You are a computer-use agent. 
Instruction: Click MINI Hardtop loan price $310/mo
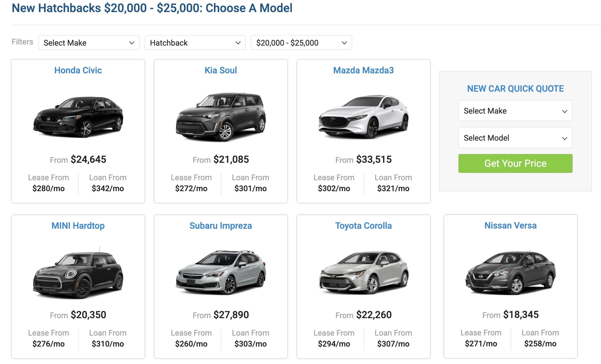108,344
